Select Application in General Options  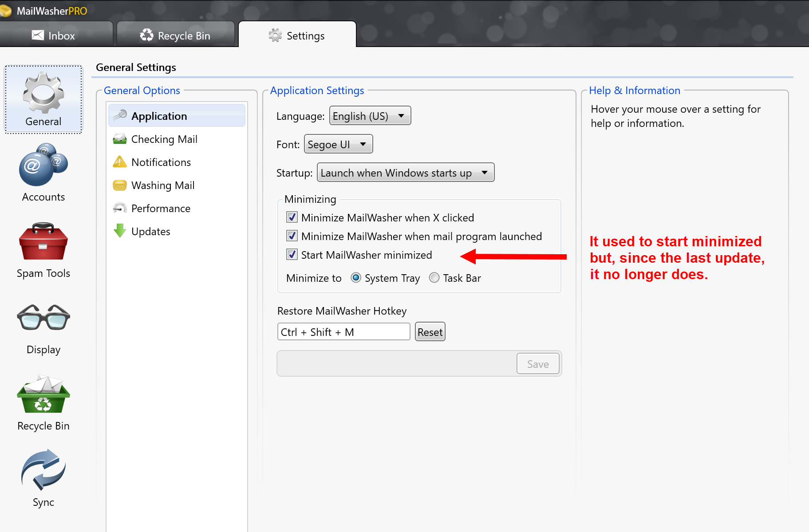(x=177, y=116)
